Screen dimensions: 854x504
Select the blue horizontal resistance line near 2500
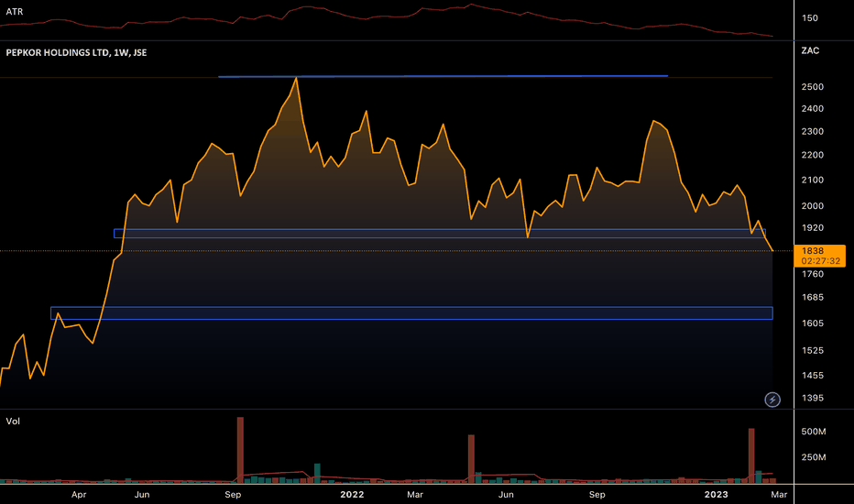click(x=443, y=76)
